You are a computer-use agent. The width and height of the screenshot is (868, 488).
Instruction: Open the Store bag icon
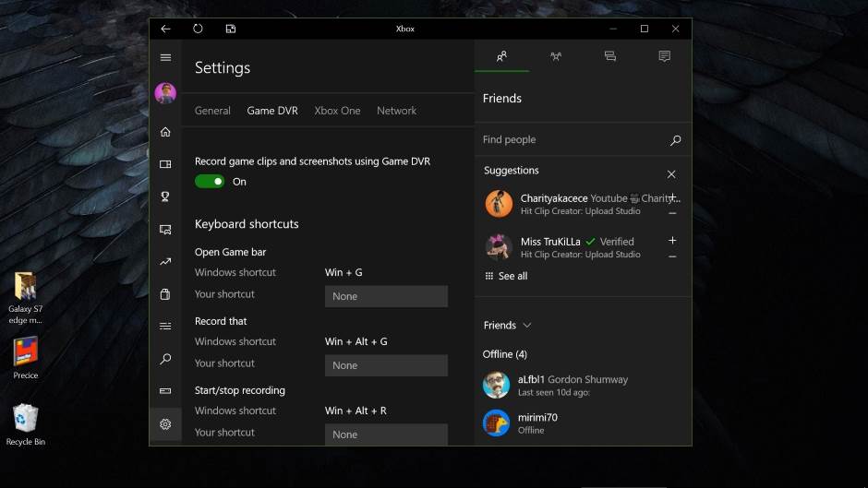coord(165,294)
